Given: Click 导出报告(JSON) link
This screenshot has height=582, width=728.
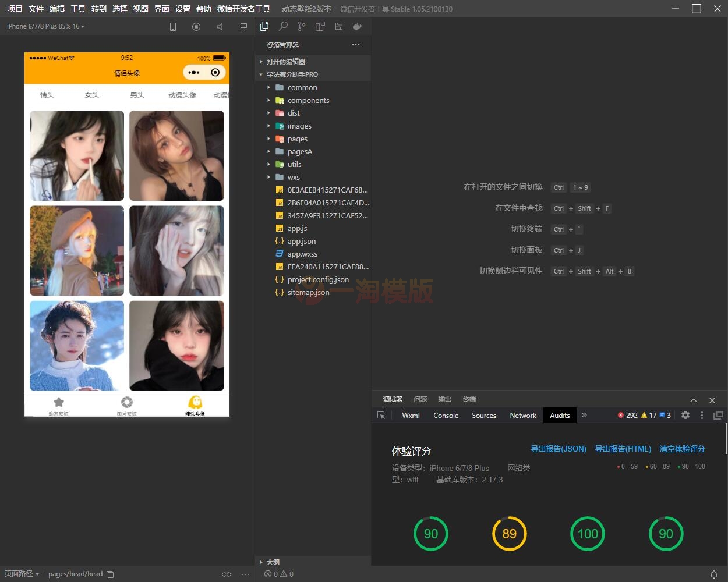Looking at the screenshot, I should pos(558,449).
